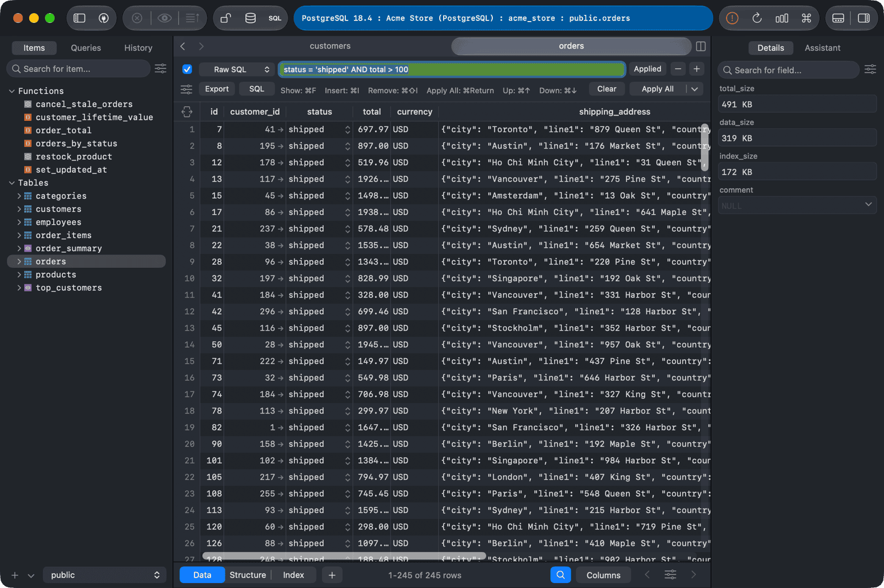Viewport: 884px width, 588px height.
Task: Expand the order_items table node
Action: (x=19, y=235)
